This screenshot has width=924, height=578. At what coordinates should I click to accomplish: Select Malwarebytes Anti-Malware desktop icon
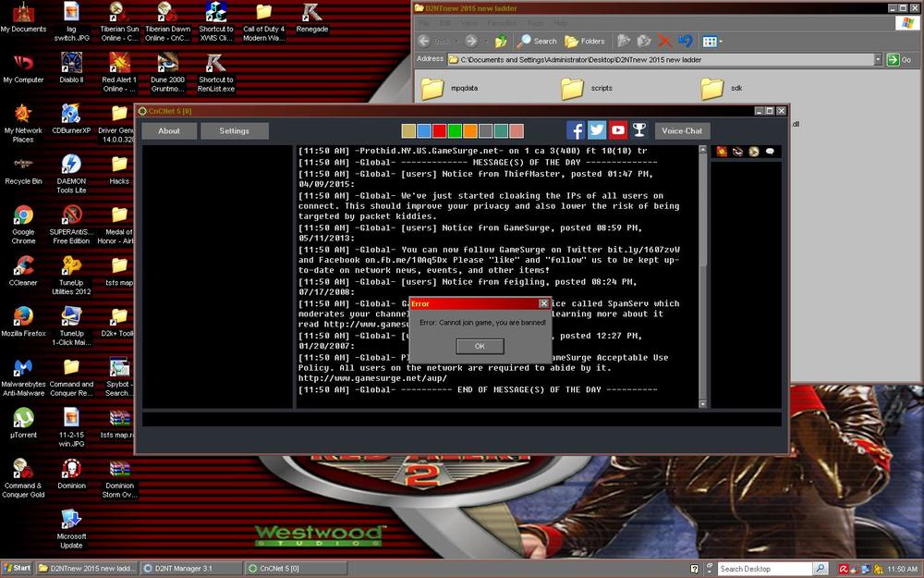(x=23, y=377)
